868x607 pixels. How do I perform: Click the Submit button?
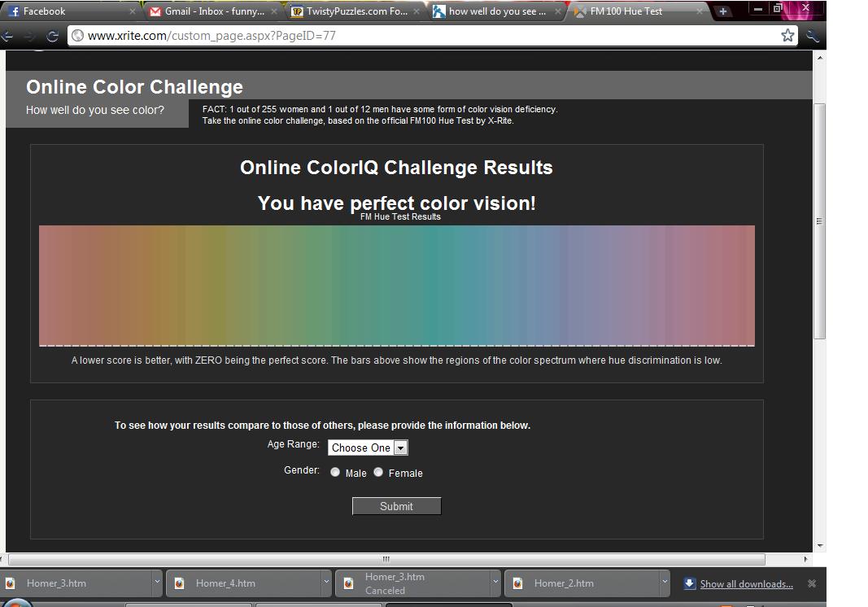point(396,506)
